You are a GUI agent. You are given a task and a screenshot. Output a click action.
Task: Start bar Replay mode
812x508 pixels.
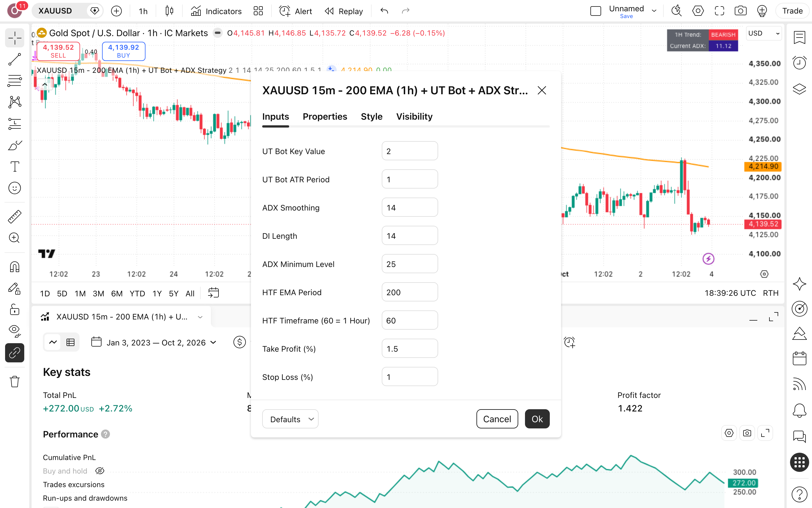[x=344, y=11]
